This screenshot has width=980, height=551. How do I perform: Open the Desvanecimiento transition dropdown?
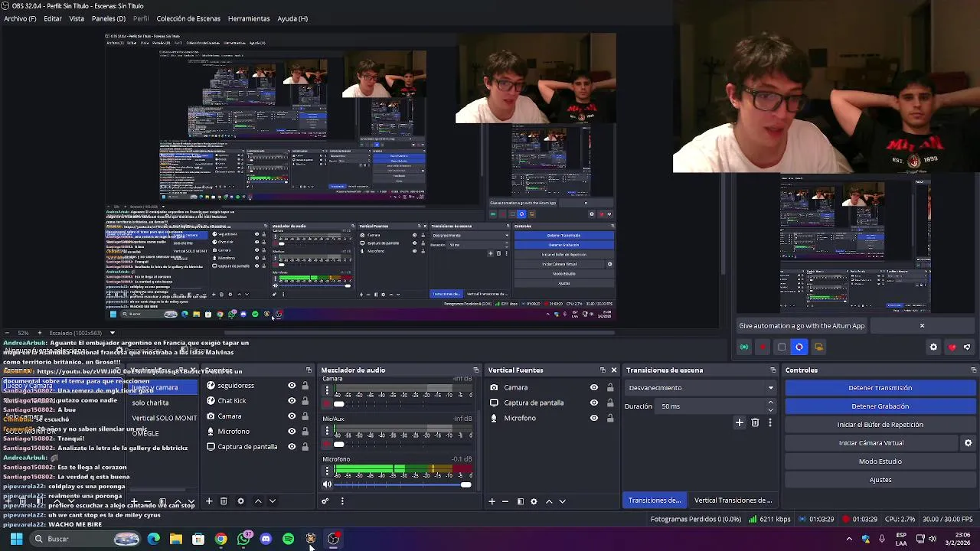click(700, 388)
